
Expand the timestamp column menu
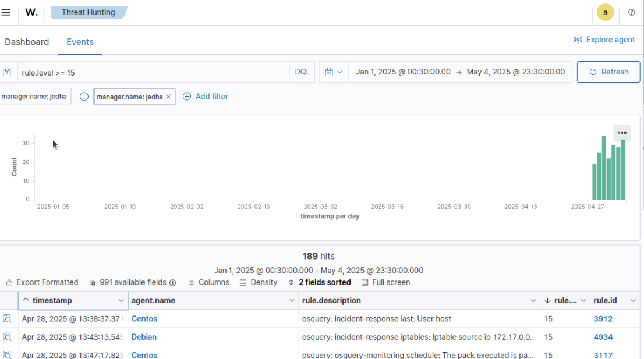coord(121,301)
